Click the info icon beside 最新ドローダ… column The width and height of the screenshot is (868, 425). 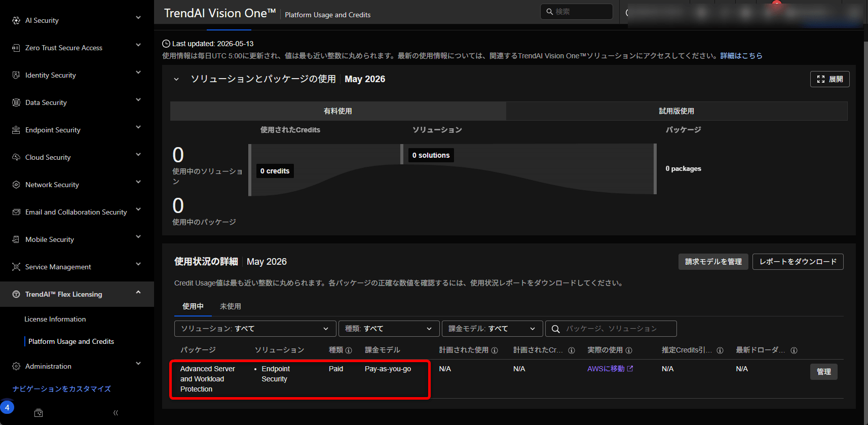[x=794, y=350]
